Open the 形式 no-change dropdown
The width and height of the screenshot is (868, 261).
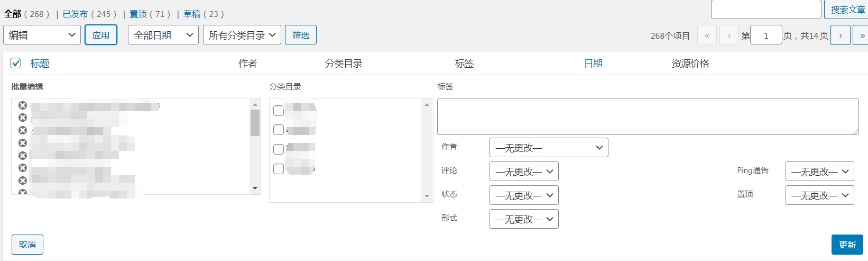coord(524,219)
